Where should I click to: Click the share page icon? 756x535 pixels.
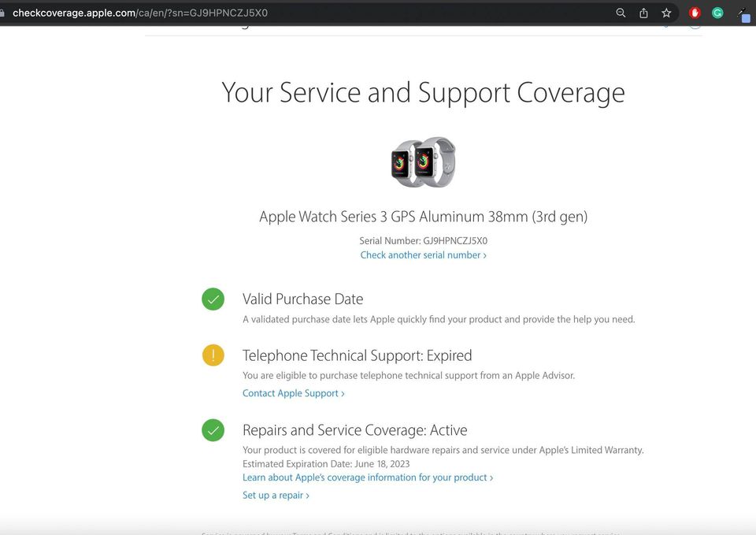point(643,13)
